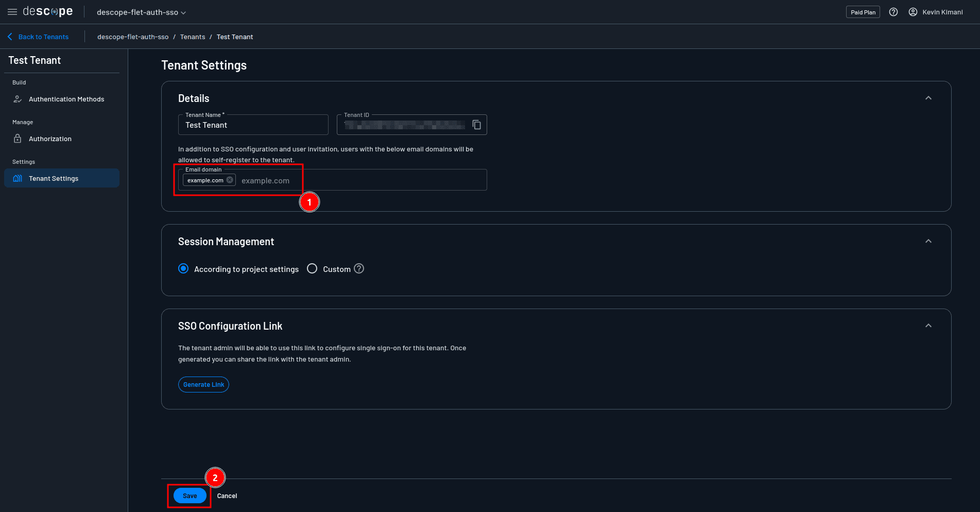Collapse the Session Management section
The image size is (980, 512).
click(x=928, y=241)
